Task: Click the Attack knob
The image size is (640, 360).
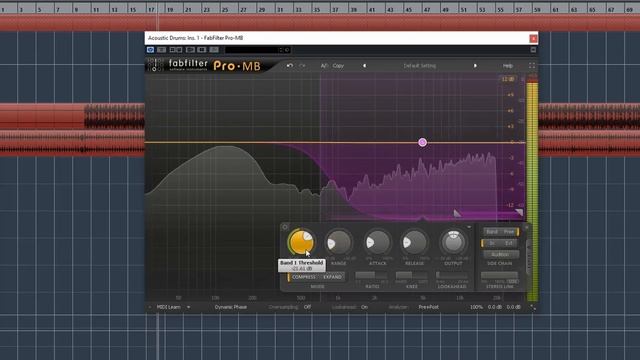Action: click(377, 242)
